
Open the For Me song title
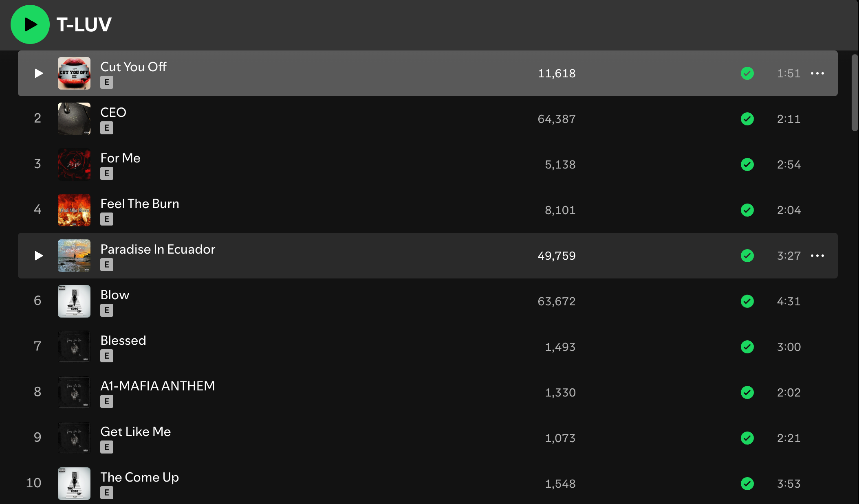(121, 158)
